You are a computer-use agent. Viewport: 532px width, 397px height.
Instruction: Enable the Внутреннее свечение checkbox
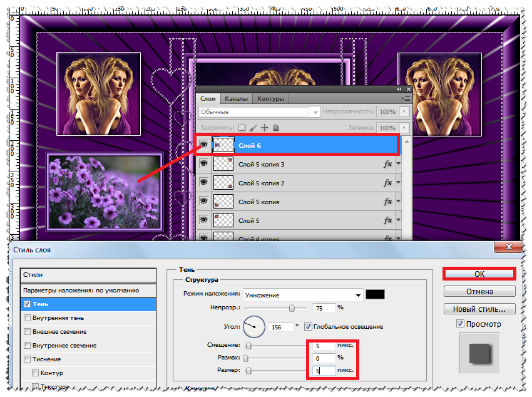[27, 346]
